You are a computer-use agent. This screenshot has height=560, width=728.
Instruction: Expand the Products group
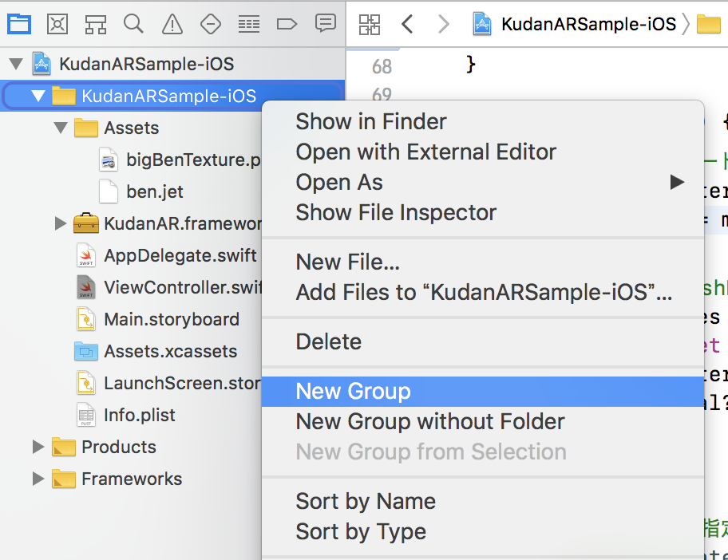38,447
